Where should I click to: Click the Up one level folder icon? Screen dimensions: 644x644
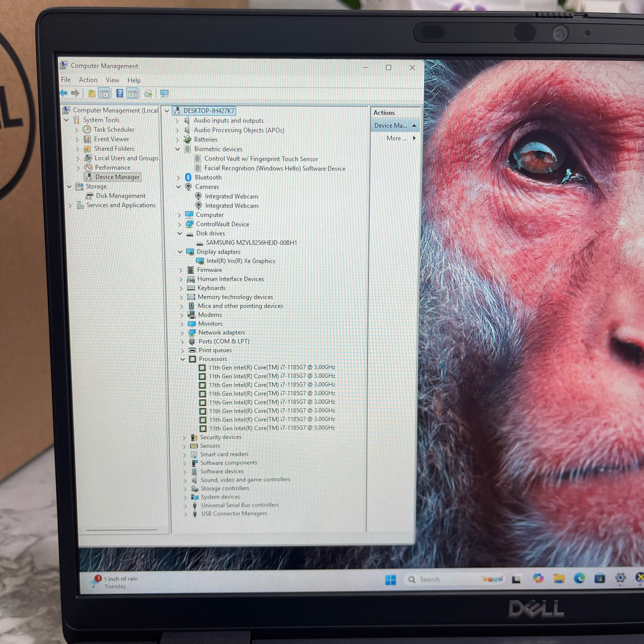[x=91, y=94]
